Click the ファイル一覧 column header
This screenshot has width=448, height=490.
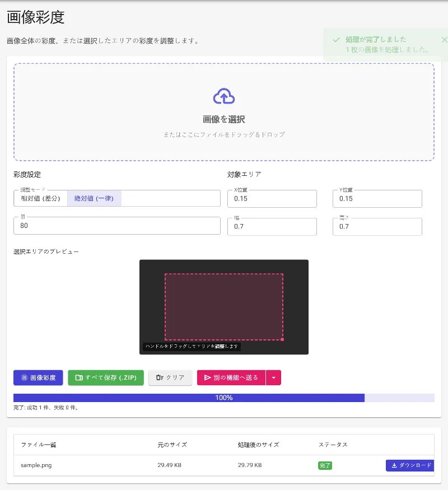(x=39, y=445)
